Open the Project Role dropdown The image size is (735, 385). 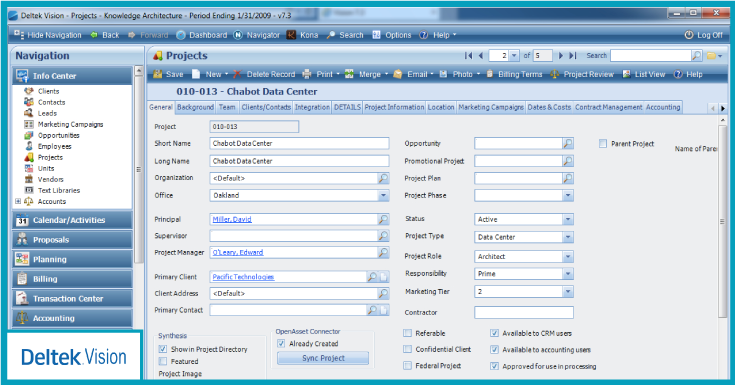pyautogui.click(x=568, y=257)
